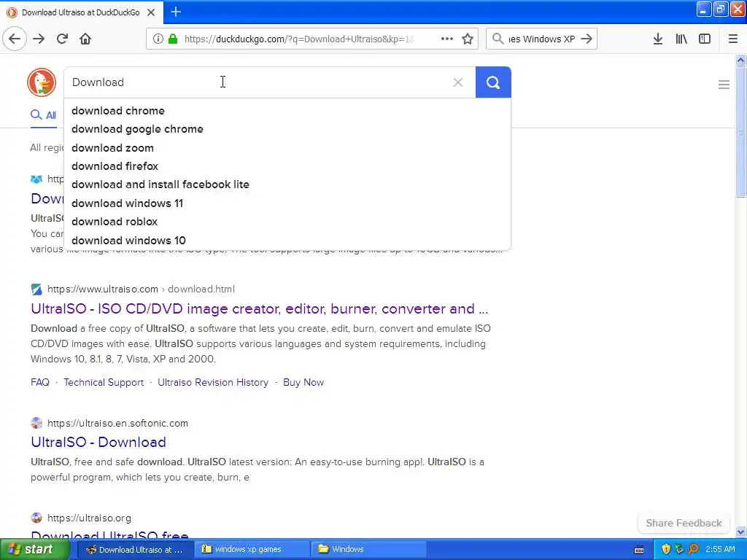Open Ultraiso Revision History sitelink
Viewport: 747px width, 560px height.
(x=213, y=382)
